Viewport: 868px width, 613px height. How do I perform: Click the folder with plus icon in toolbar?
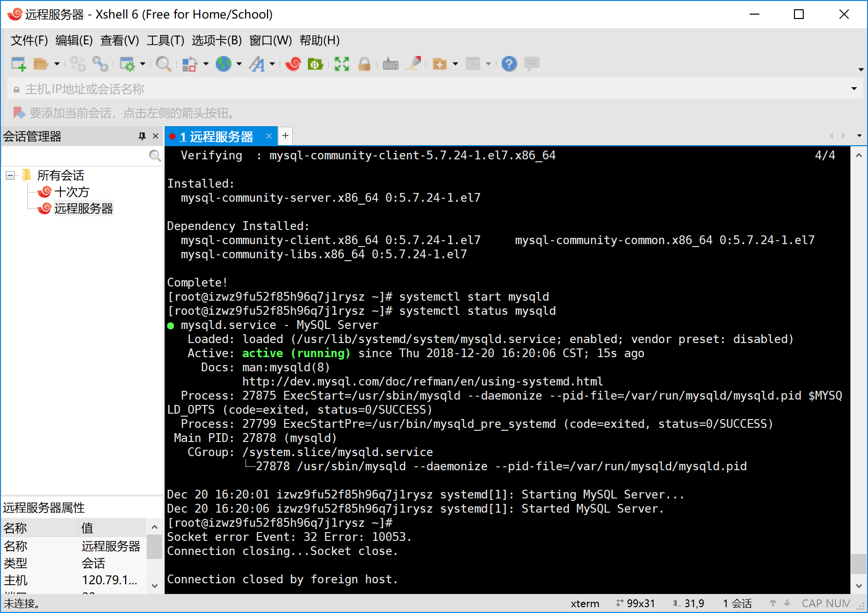[440, 64]
